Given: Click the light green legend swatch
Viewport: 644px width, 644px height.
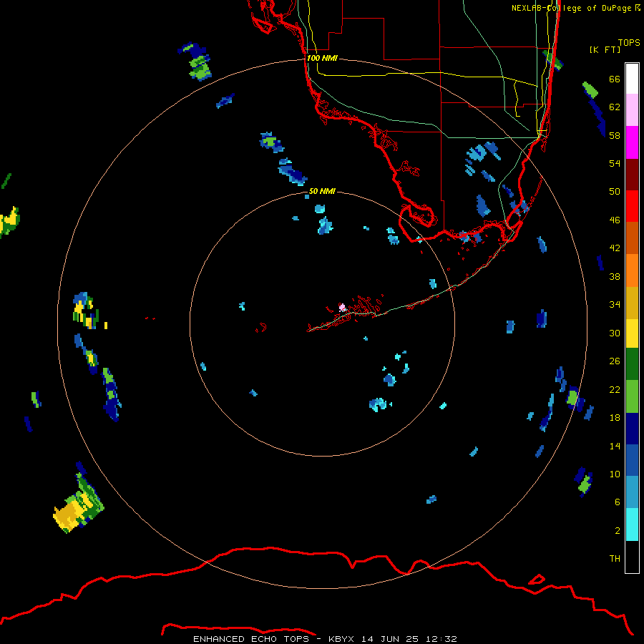Looking at the screenshot, I should tap(632, 396).
